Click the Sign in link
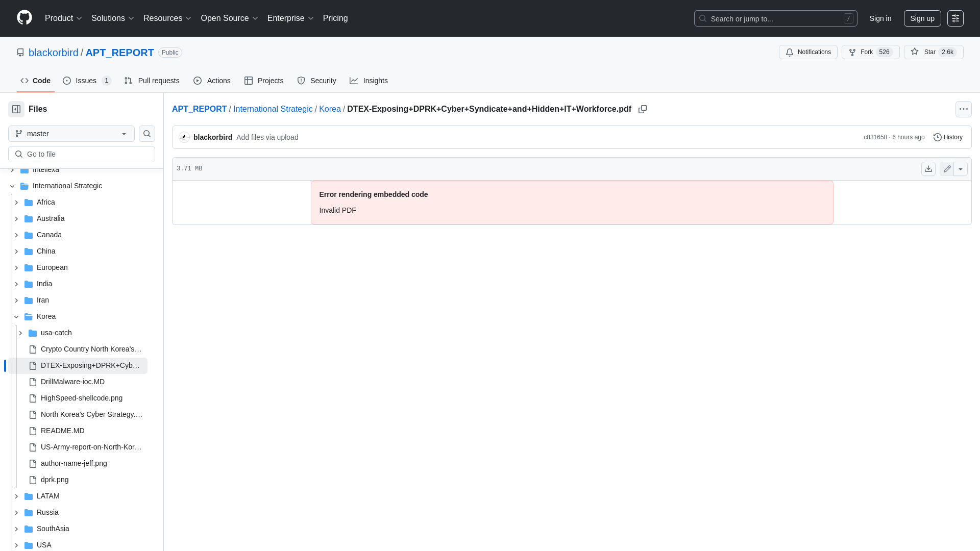This screenshot has height=551, width=980. (x=880, y=18)
